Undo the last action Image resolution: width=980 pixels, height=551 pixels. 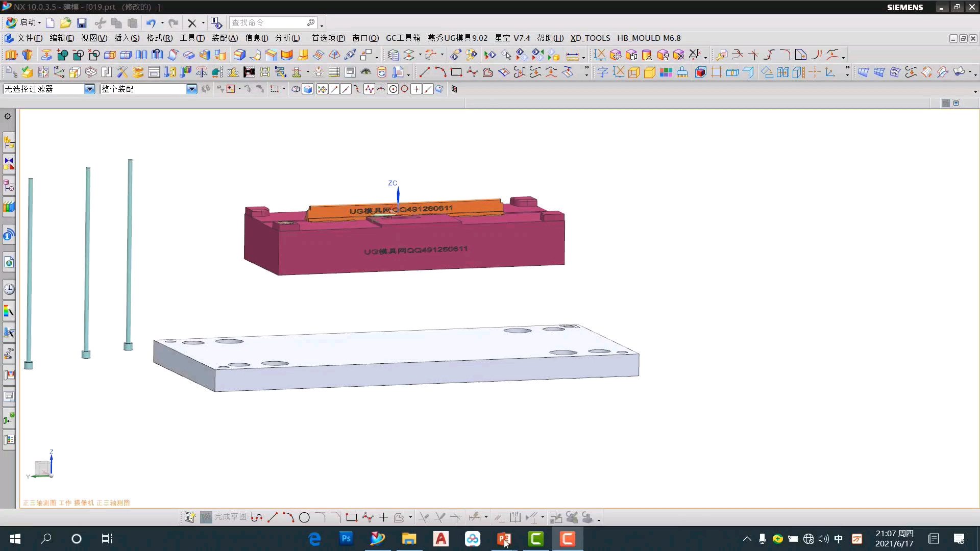click(151, 23)
